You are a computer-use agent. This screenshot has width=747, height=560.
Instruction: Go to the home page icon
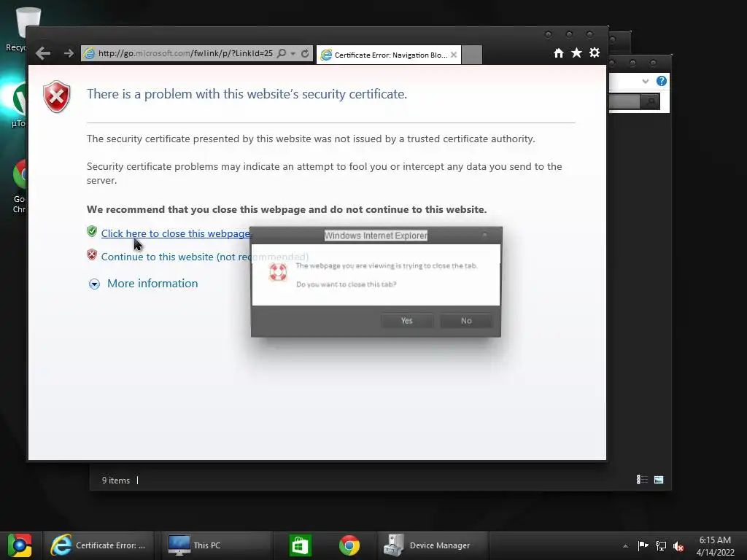pyautogui.click(x=559, y=52)
